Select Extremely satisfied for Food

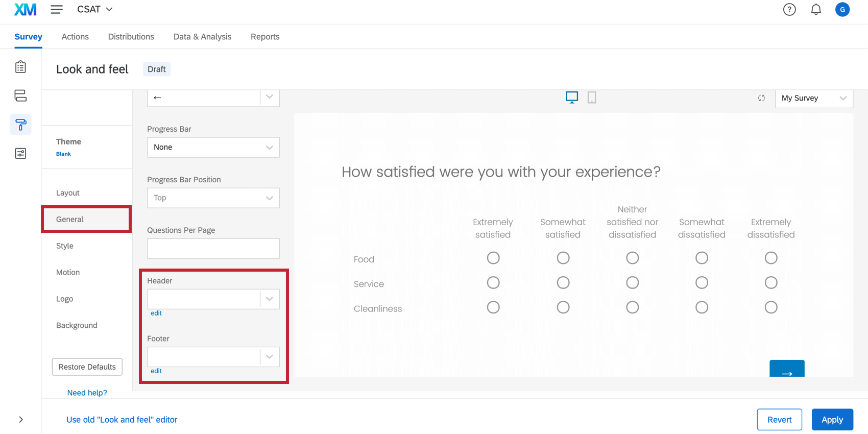point(493,258)
